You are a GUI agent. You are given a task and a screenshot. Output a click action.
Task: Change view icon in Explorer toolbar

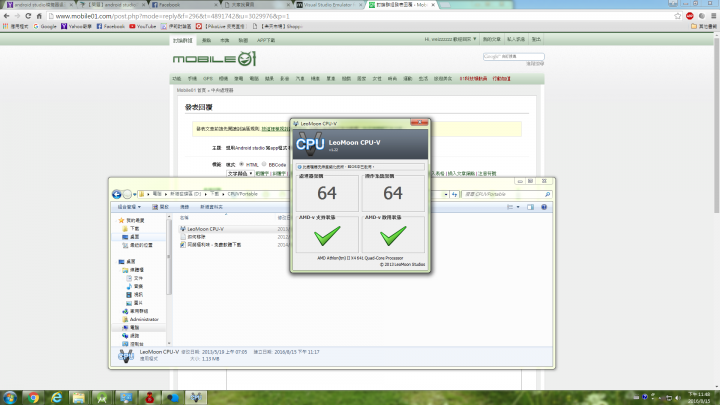click(510, 207)
